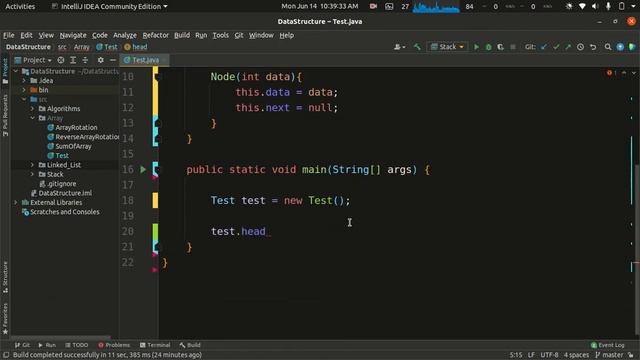Image resolution: width=640 pixels, height=360 pixels.
Task: Open Search Everywhere magnifier icon
Action: pyautogui.click(x=608, y=47)
